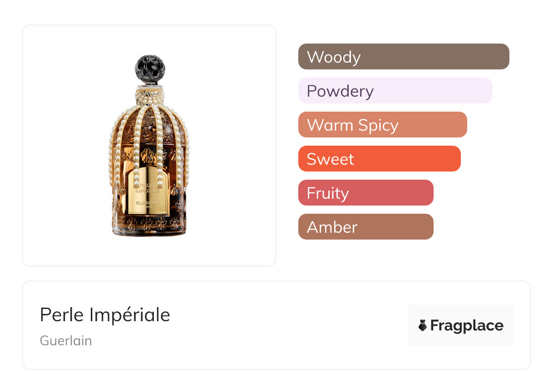Pick the Sweet accord bar
This screenshot has width=553, height=392.
click(379, 159)
